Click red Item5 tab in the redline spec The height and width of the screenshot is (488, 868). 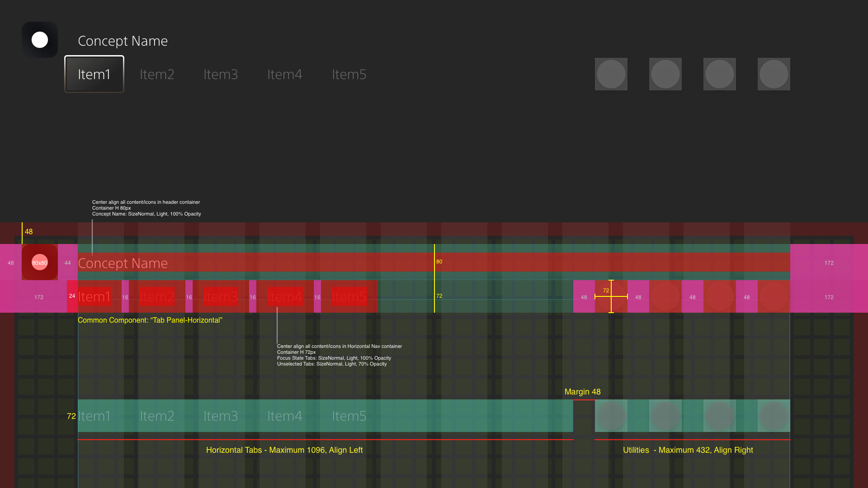[349, 297]
